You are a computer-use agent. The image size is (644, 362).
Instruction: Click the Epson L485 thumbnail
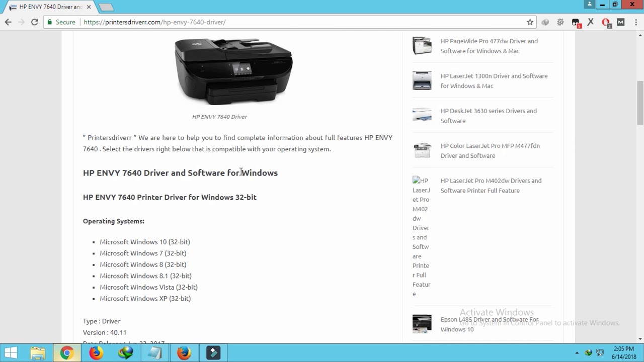[422, 324]
